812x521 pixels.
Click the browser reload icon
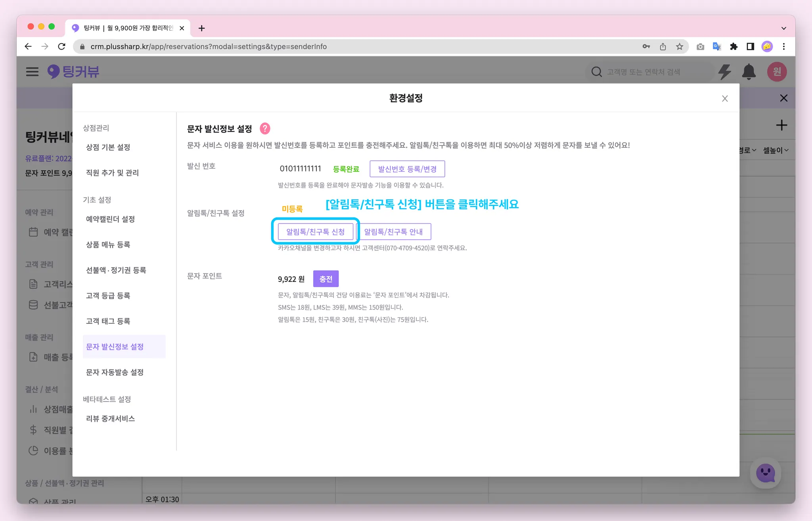point(61,46)
